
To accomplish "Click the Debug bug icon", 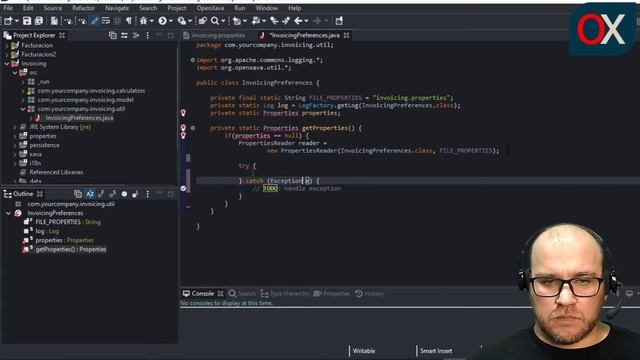I will pyautogui.click(x=143, y=21).
